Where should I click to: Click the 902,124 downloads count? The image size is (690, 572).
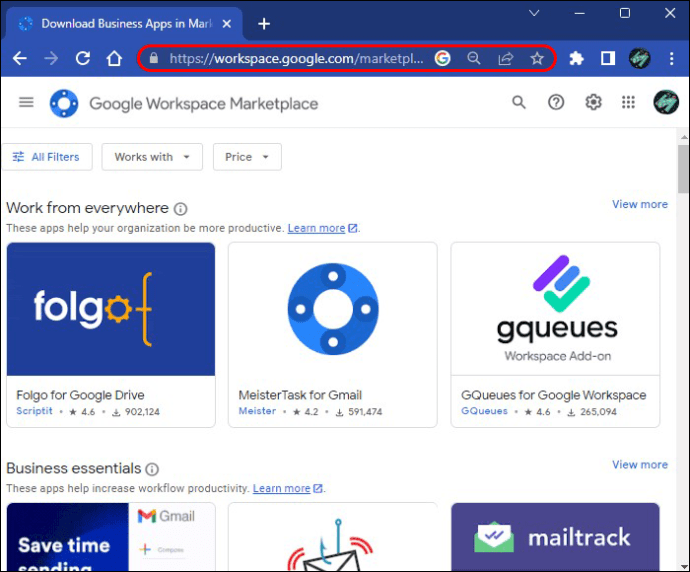pos(142,412)
